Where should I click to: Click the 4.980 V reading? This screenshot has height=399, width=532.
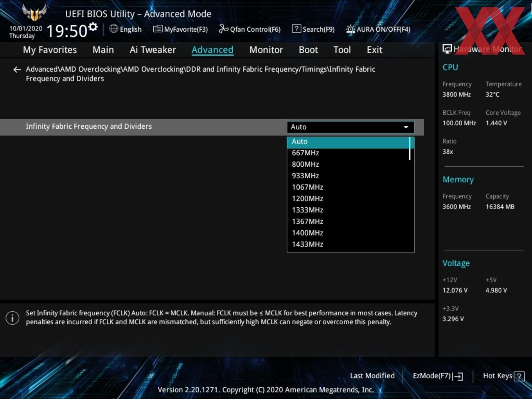496,290
